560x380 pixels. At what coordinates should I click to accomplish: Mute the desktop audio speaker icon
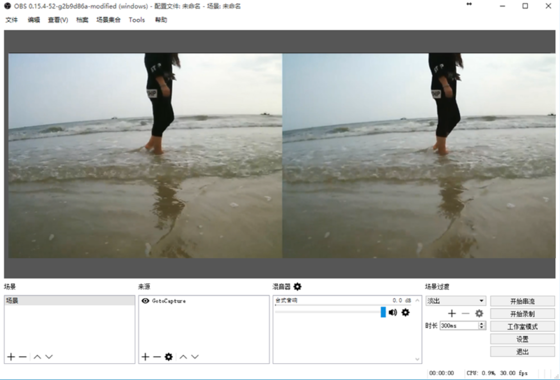click(x=393, y=312)
